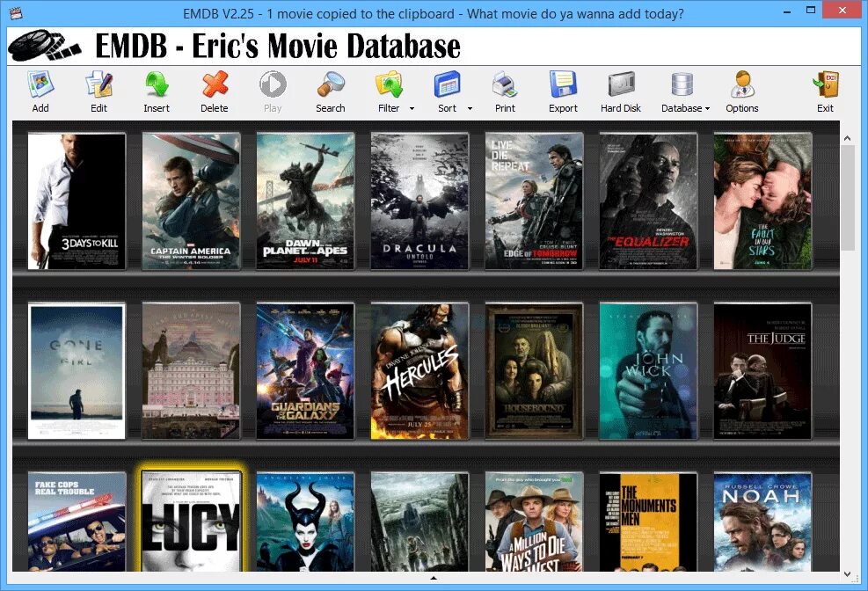Select the maze movie poster
Screen dimensions: 868x591
pyautogui.click(x=419, y=522)
